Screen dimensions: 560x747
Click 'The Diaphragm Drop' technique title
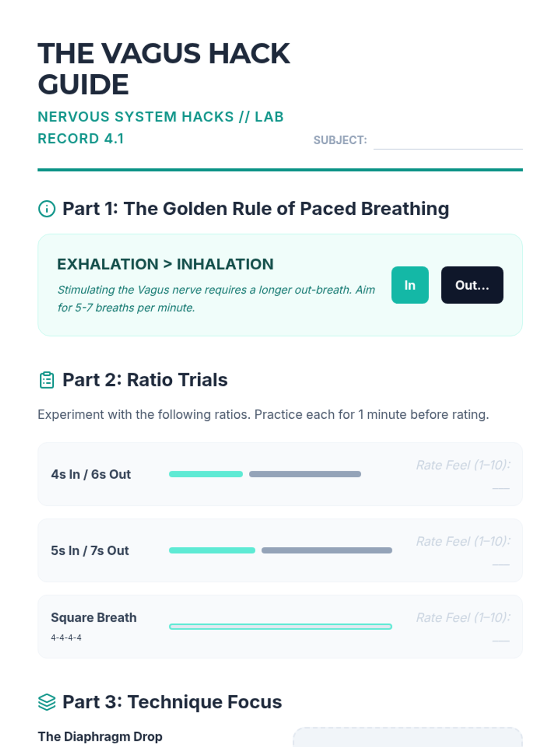tap(100, 736)
